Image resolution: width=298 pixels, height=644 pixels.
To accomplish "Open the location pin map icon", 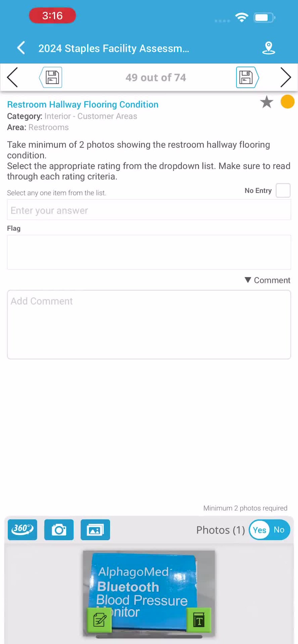I will tap(269, 48).
